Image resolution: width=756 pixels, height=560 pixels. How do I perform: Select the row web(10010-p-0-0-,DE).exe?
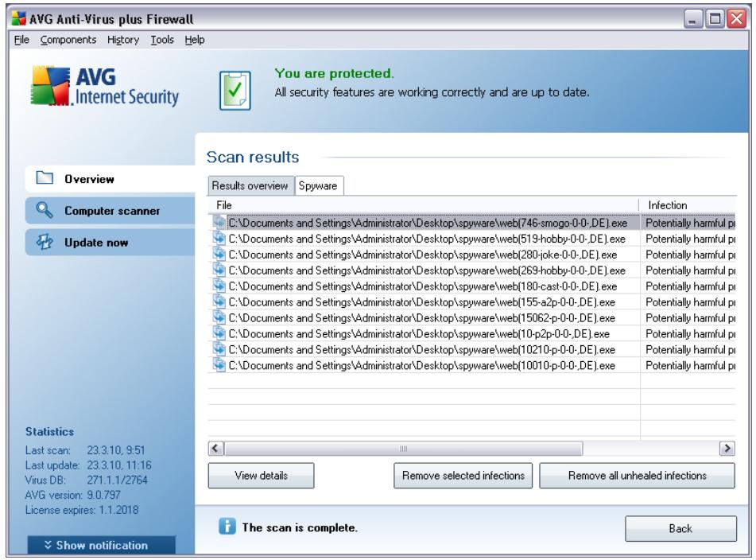coord(471,366)
